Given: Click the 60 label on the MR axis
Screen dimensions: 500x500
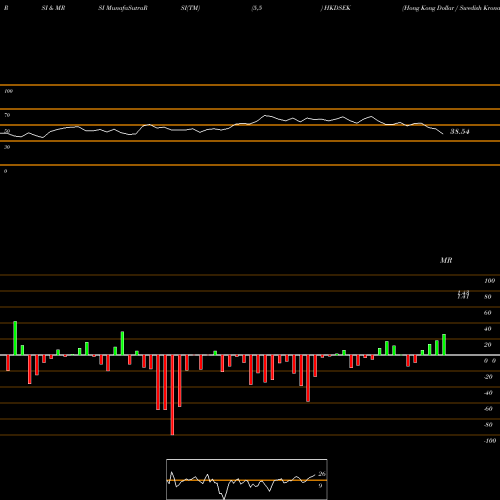Looking at the screenshot, I should [488, 313].
